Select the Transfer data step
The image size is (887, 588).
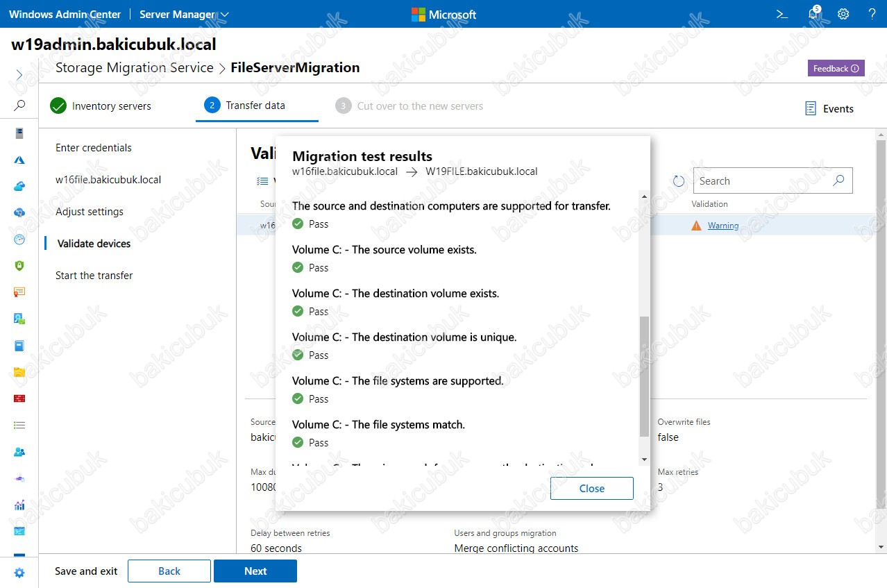[245, 106]
